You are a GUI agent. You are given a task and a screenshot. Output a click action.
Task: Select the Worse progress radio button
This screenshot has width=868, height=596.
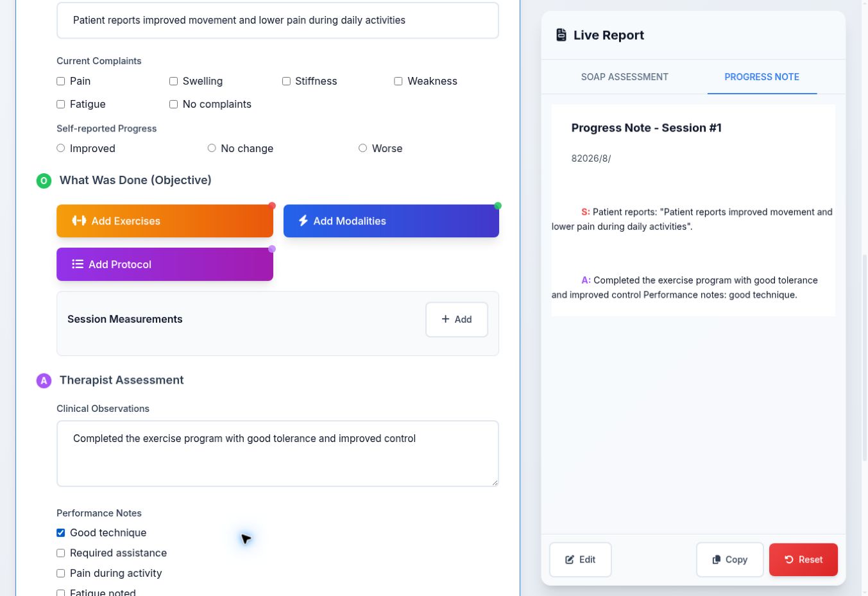[x=362, y=148]
